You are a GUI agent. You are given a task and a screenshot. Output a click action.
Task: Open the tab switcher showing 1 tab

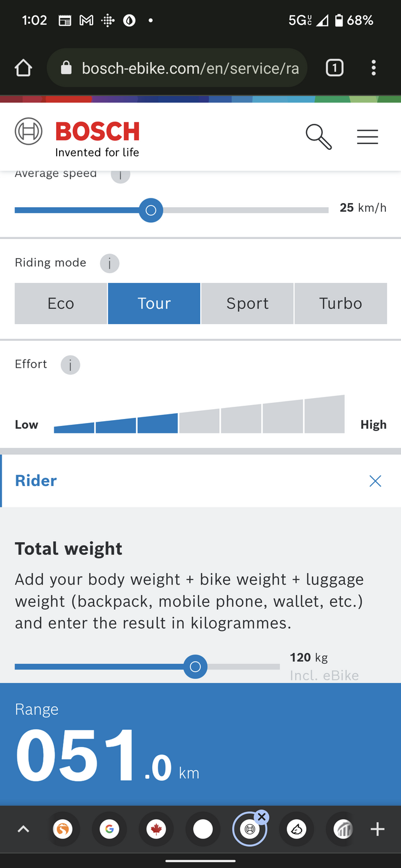(x=334, y=68)
